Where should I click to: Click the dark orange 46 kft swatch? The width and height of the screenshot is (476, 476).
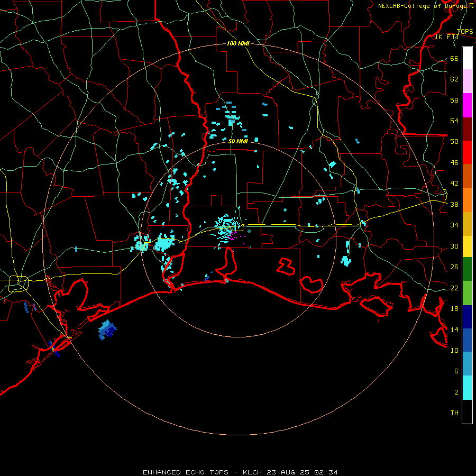point(467,176)
